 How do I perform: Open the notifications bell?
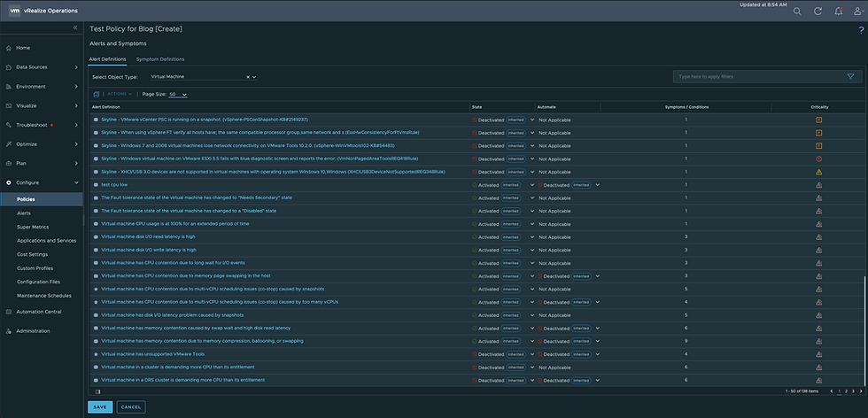838,12
